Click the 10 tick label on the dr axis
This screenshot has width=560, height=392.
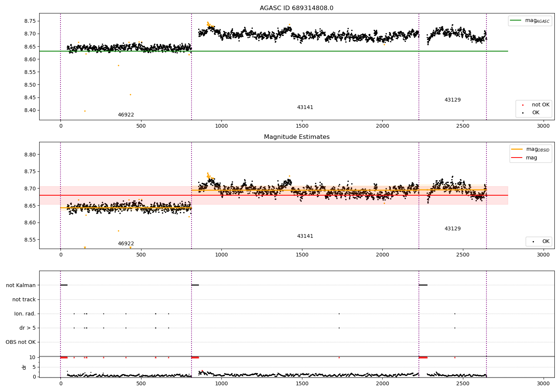point(32,358)
